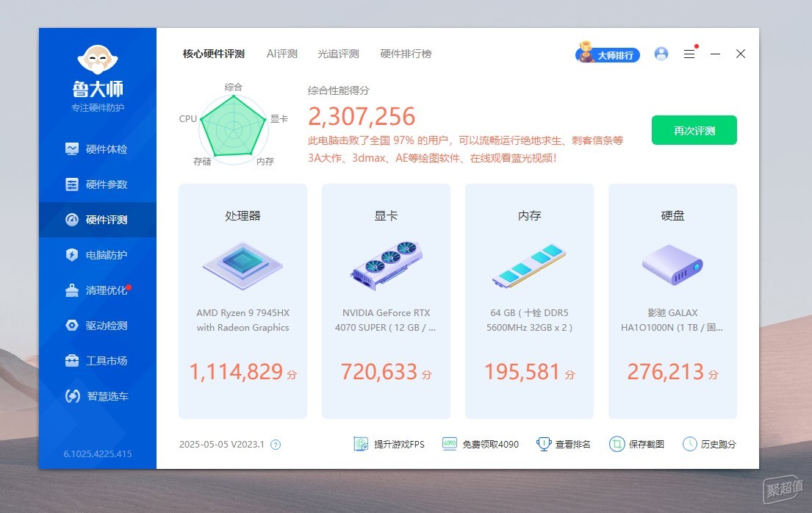The height and width of the screenshot is (513, 812).
Task: Click the hard drive illustration
Action: tap(672, 265)
